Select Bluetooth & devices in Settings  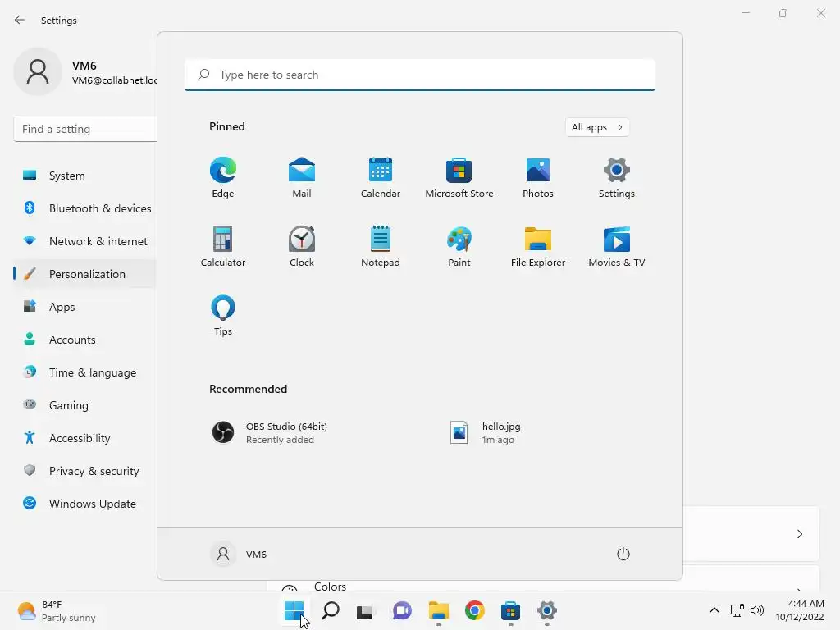click(85, 208)
